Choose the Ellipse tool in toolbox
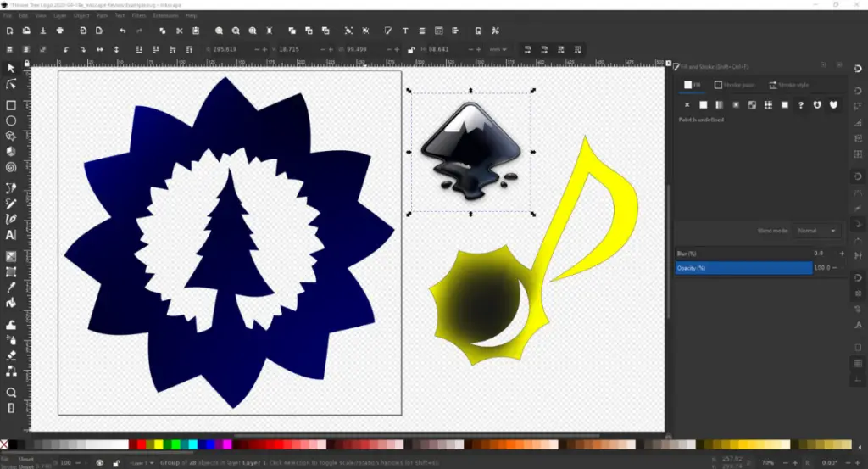The height and width of the screenshot is (469, 868). coord(10,120)
